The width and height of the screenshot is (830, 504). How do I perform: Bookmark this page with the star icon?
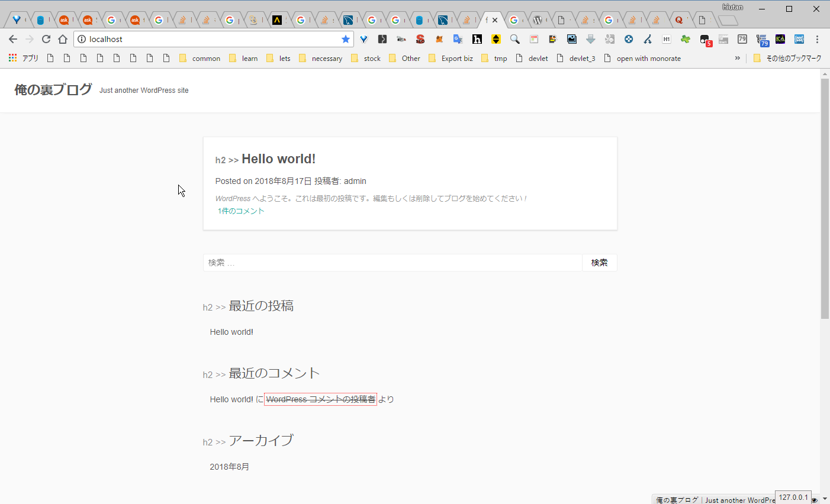pyautogui.click(x=346, y=39)
